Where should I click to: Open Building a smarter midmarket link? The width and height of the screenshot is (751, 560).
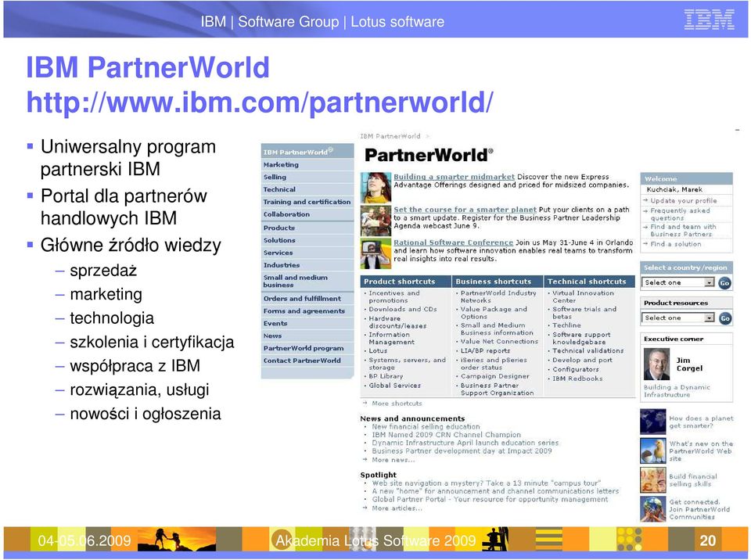[x=454, y=177]
